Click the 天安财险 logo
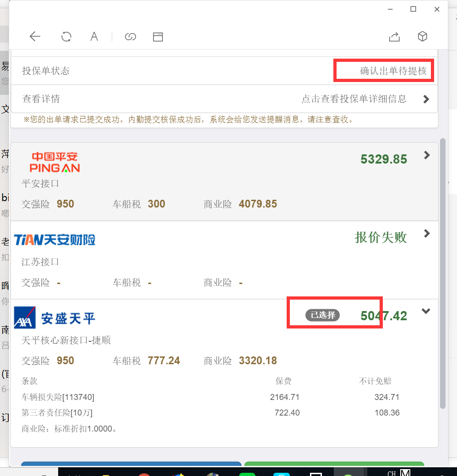 (54, 240)
